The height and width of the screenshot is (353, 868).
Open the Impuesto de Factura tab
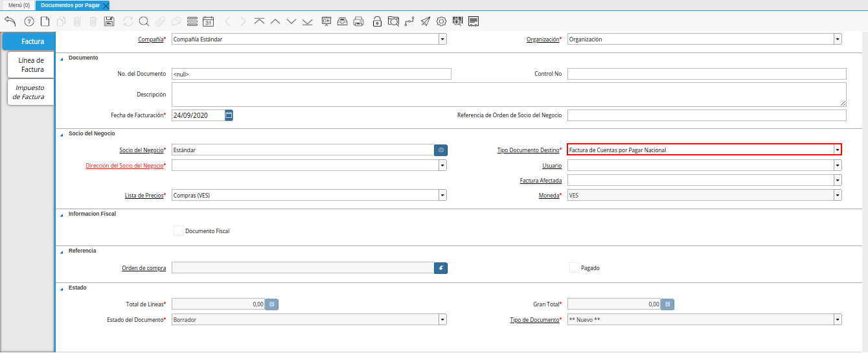point(30,92)
